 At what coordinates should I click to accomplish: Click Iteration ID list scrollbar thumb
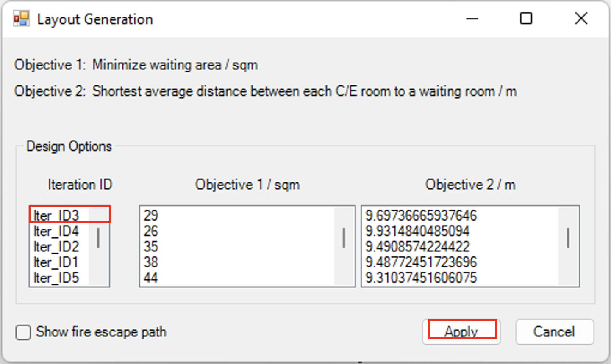[x=98, y=238]
